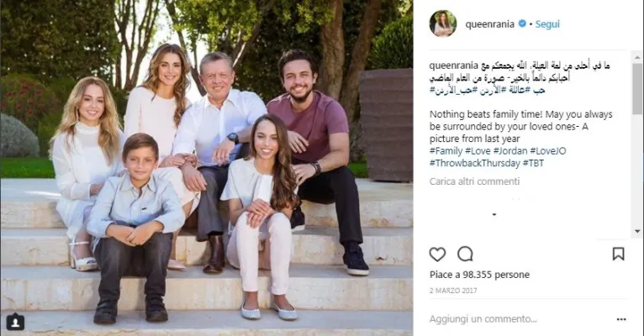The image size is (644, 336).
Task: Like the post with the heart icon
Action: pos(437,255)
